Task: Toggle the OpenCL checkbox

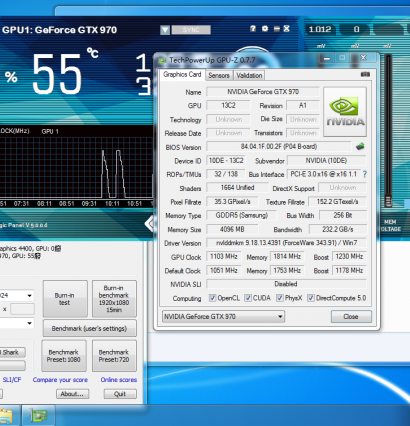Action: (x=212, y=298)
